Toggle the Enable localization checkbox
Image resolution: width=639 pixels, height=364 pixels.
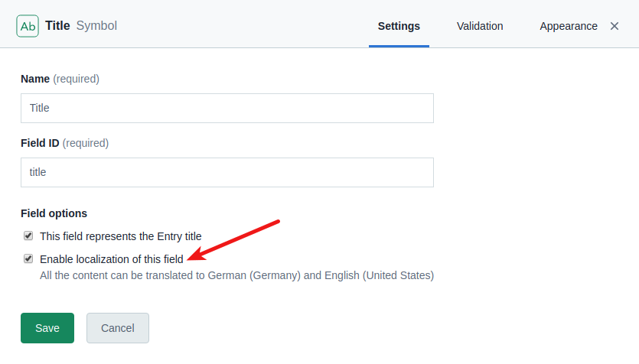coord(28,258)
